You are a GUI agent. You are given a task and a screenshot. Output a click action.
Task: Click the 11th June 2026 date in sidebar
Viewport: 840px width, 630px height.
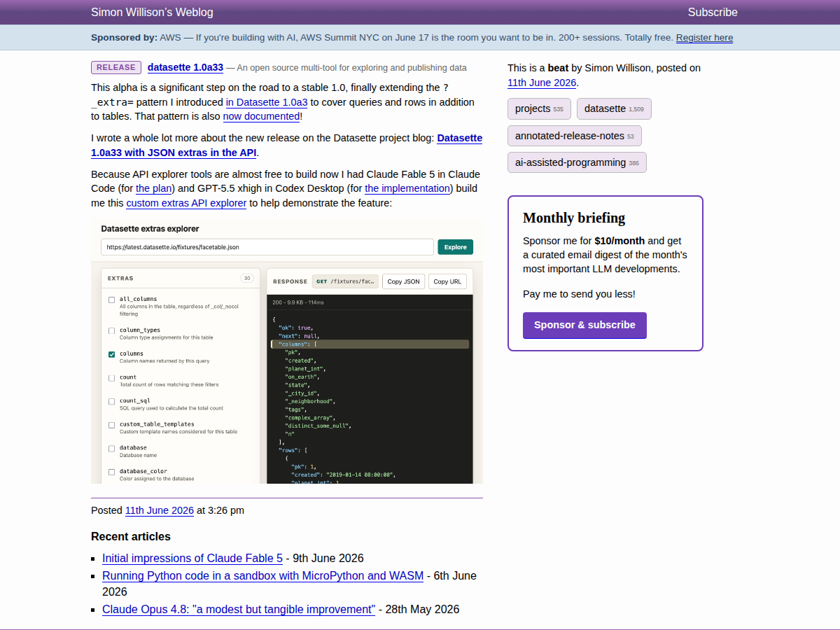542,83
